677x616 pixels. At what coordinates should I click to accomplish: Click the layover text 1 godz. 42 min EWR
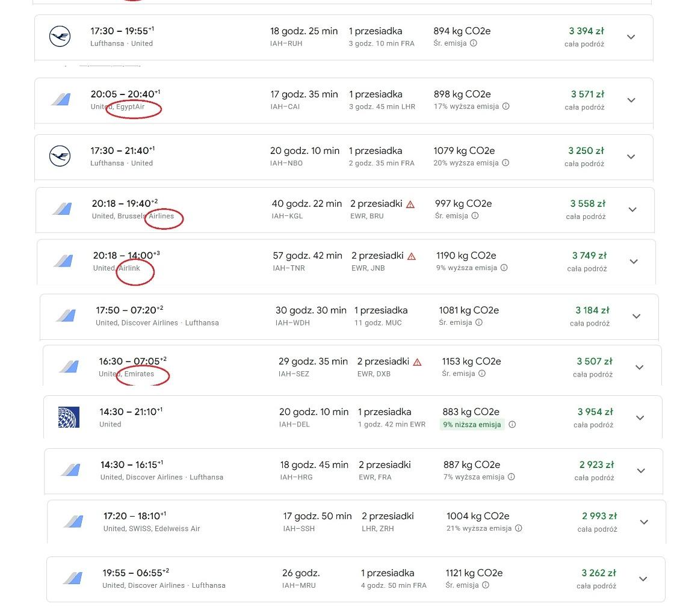(x=392, y=424)
